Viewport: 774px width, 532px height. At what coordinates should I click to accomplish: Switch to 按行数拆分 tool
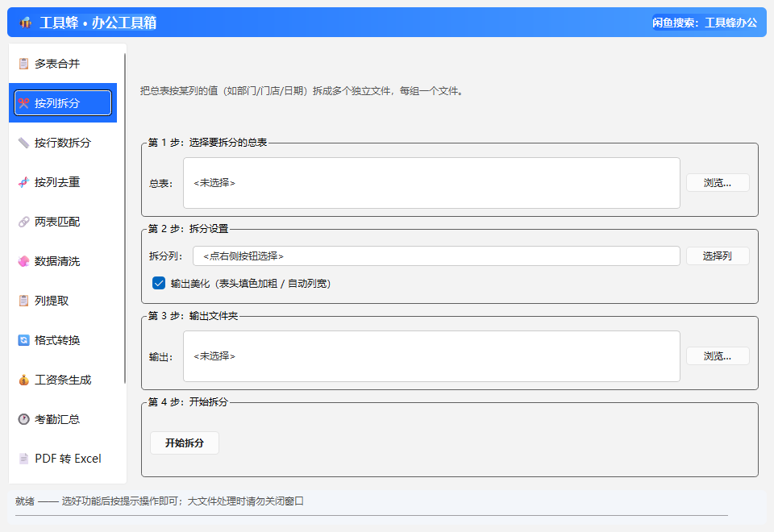[x=63, y=143]
